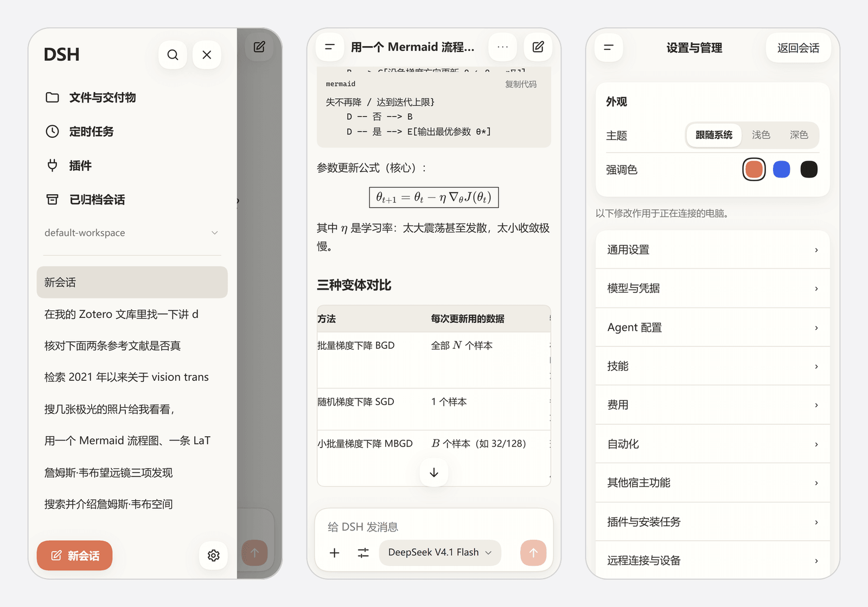The height and width of the screenshot is (607, 868).
Task: Open the 费用 settings row
Action: [x=713, y=405]
